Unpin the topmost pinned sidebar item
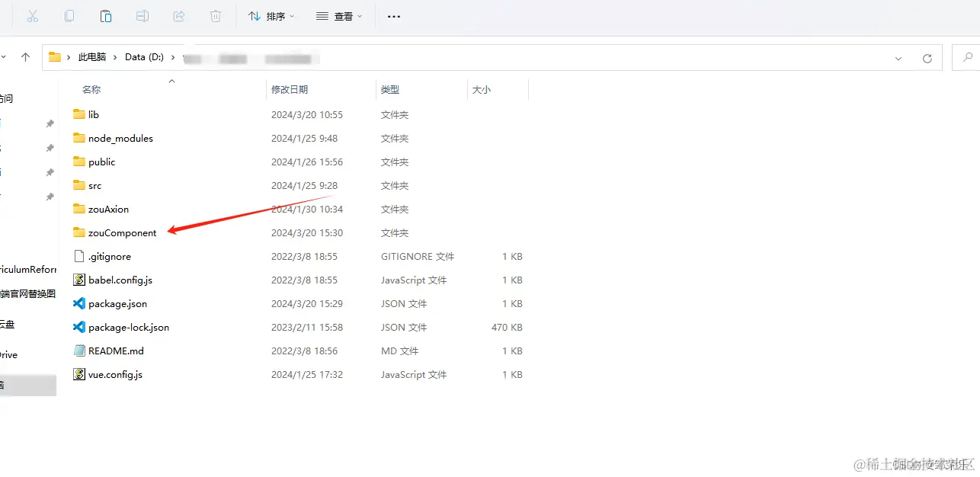The height and width of the screenshot is (477, 980). 50,123
